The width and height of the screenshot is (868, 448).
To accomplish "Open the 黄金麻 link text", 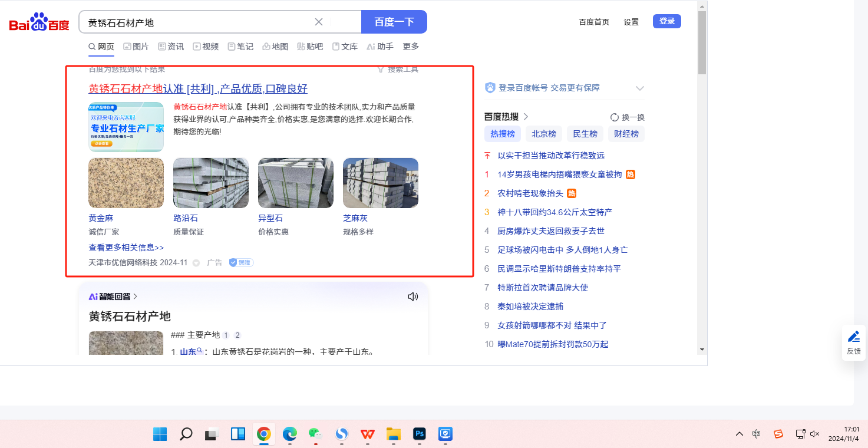I will coord(101,218).
